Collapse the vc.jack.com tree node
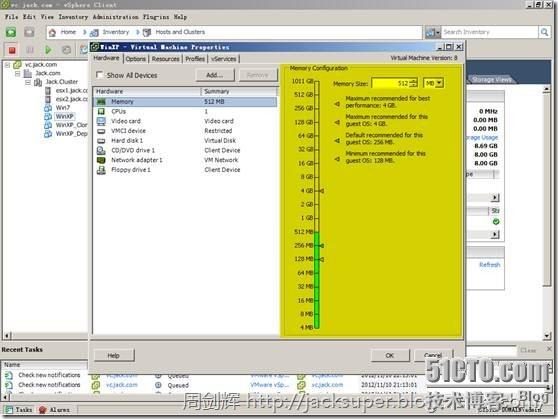 click(x=7, y=65)
